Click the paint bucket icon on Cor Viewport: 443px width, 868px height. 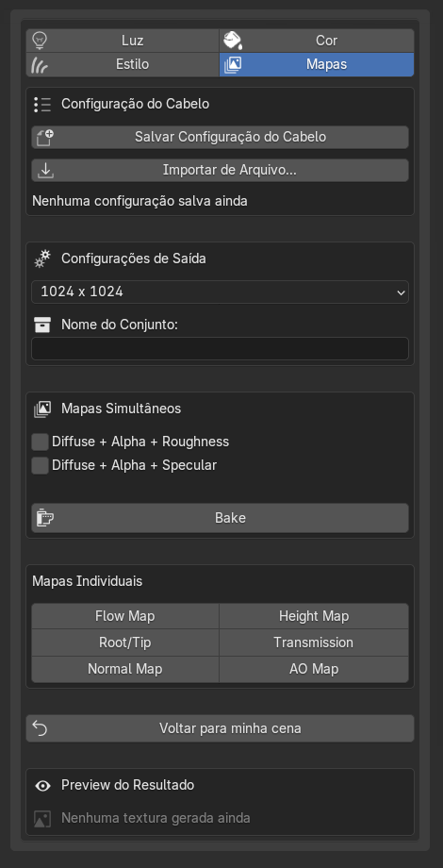pos(233,41)
